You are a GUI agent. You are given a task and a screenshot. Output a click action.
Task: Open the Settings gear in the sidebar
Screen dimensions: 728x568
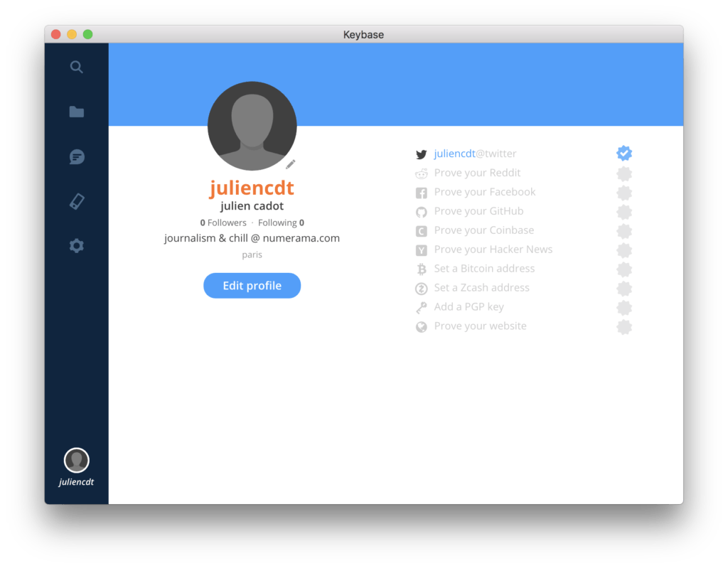[76, 245]
